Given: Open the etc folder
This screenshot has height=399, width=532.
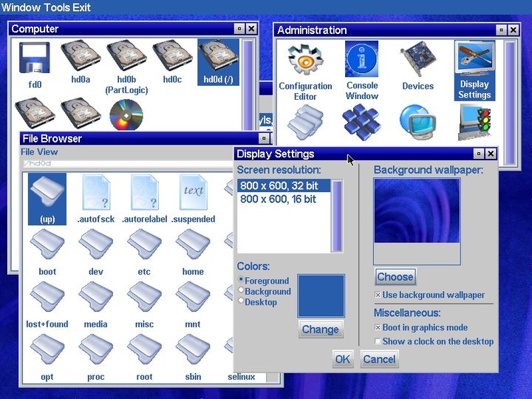Looking at the screenshot, I should tap(144, 253).
